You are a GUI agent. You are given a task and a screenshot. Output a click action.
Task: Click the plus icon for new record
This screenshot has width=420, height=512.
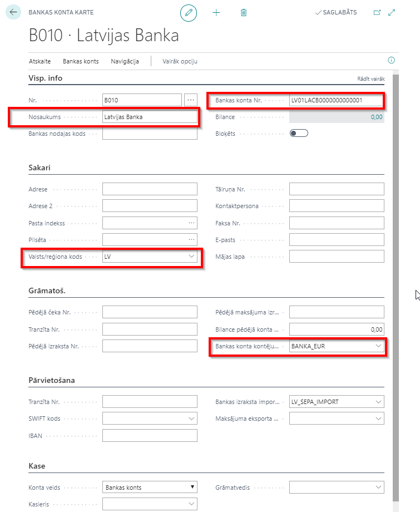(x=216, y=13)
